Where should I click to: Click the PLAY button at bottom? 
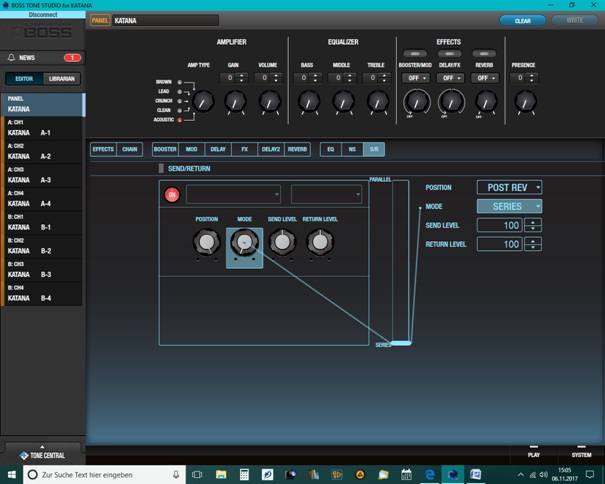click(x=534, y=455)
